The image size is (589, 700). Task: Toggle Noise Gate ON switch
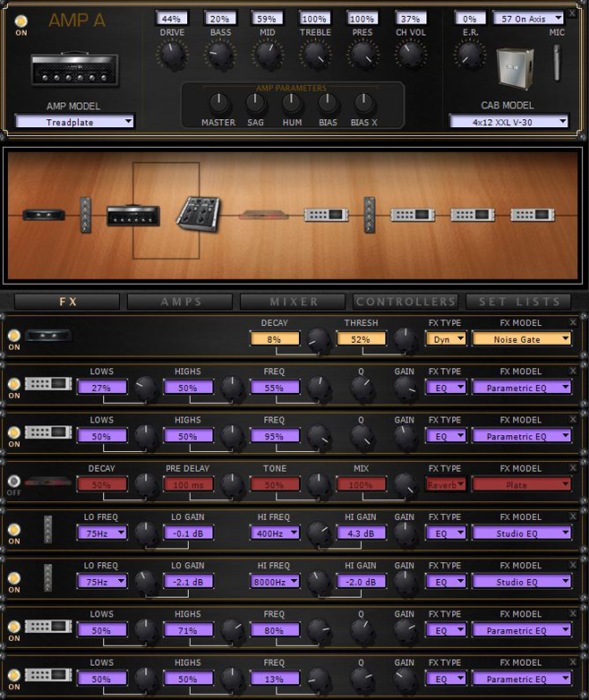pyautogui.click(x=14, y=336)
